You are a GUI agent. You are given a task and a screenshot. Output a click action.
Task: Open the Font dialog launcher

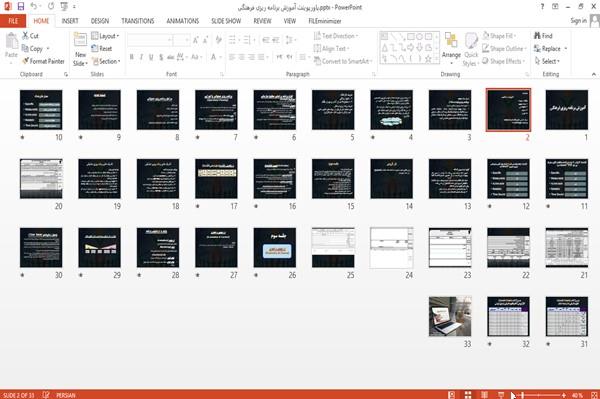coord(222,74)
